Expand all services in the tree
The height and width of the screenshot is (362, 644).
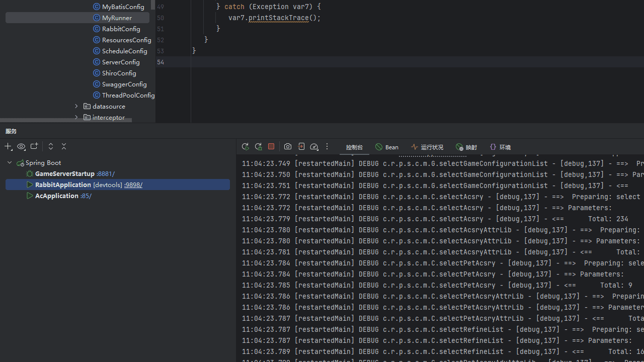tap(51, 146)
